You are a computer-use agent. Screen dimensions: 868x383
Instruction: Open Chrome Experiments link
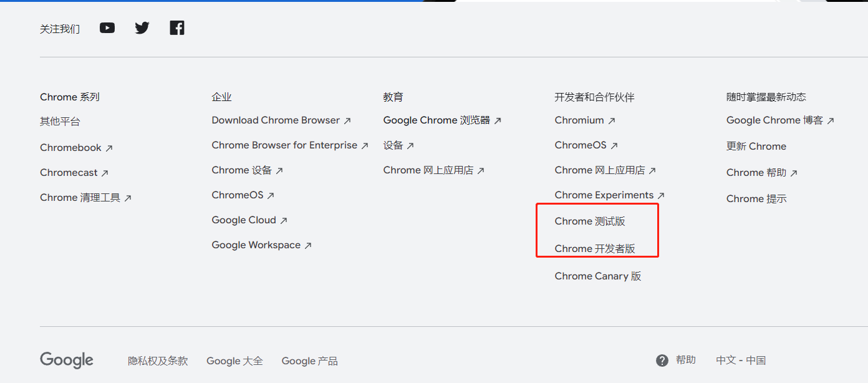pyautogui.click(x=604, y=195)
